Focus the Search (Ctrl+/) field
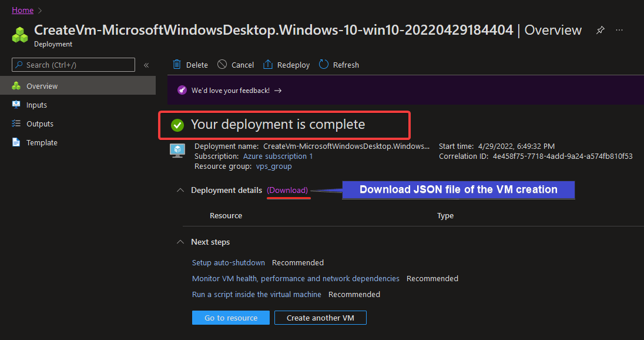Screen dimensions: 644x340 (x=73, y=65)
